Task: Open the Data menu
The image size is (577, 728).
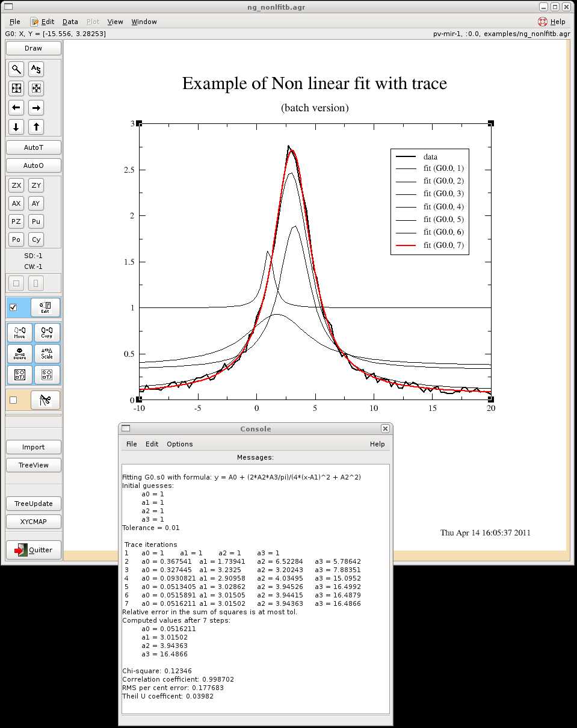Action: (x=70, y=22)
